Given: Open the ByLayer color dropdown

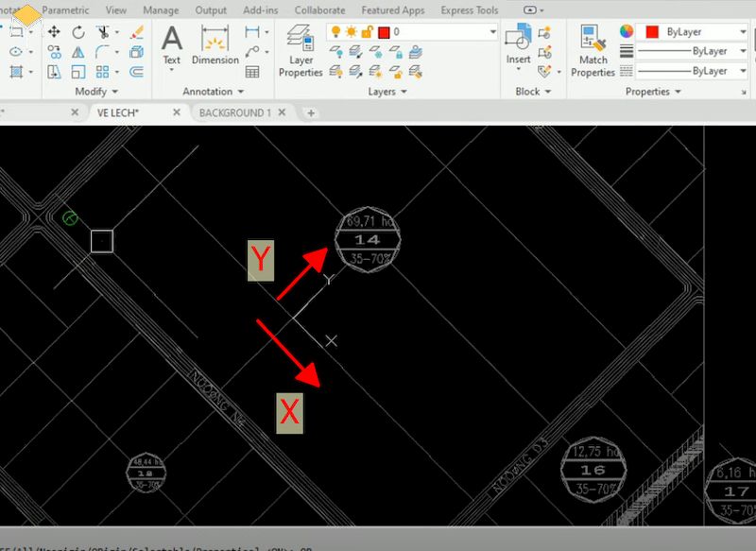Looking at the screenshot, I should point(743,32).
